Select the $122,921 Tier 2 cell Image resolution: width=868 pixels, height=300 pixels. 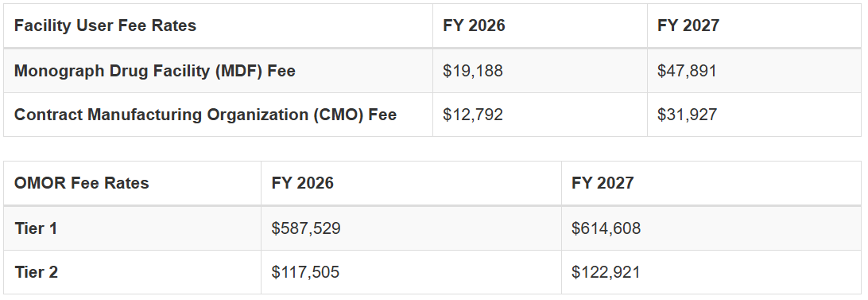[606, 272]
